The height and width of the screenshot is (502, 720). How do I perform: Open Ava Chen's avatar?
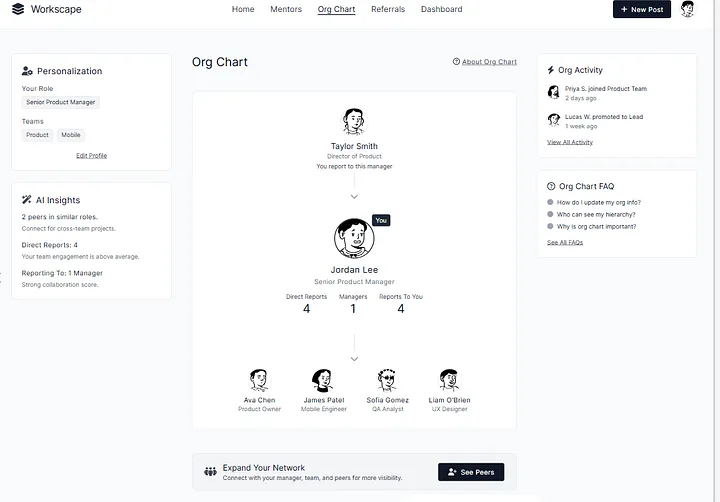point(259,380)
